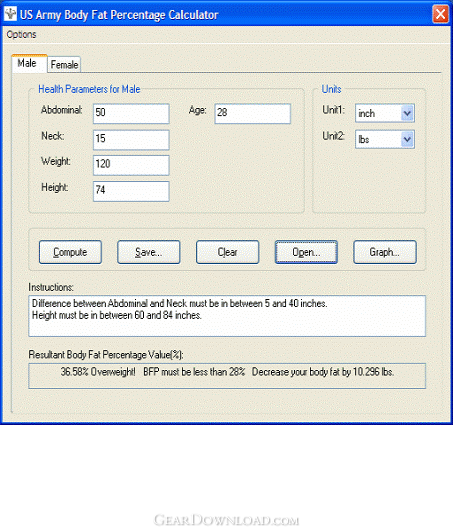Click the Abdominal input field

[131, 113]
